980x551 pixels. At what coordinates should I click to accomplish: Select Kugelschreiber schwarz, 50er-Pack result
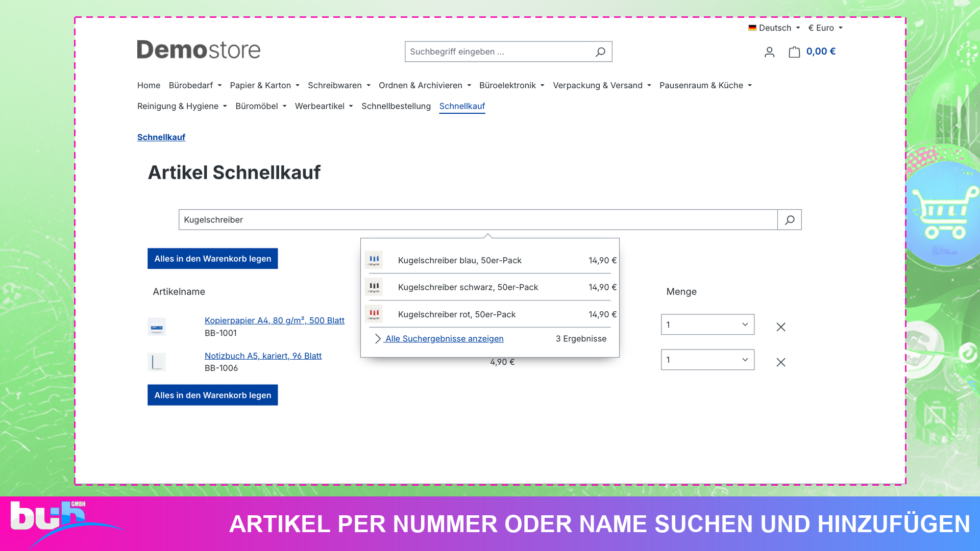pos(490,287)
